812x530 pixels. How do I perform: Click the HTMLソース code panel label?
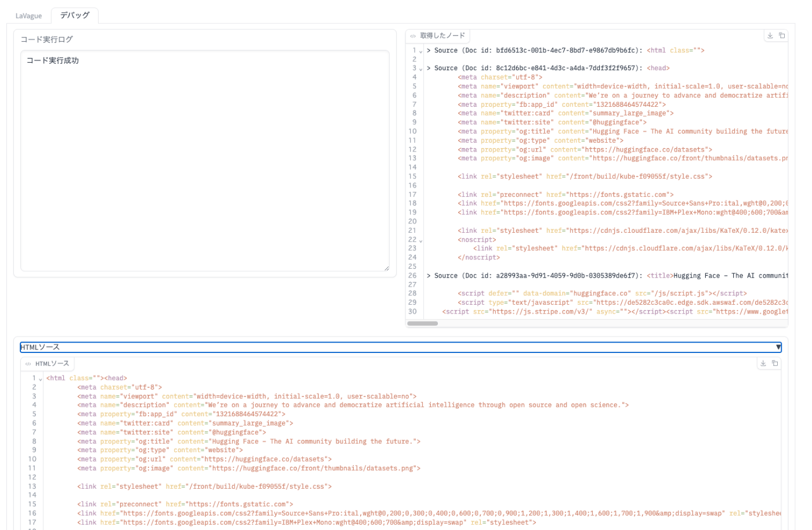[x=52, y=364]
